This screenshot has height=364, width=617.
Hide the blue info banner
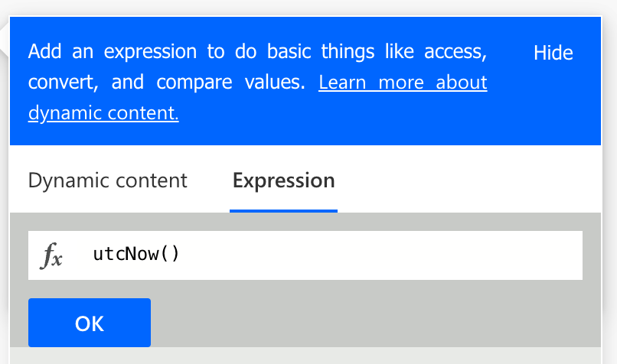point(553,53)
